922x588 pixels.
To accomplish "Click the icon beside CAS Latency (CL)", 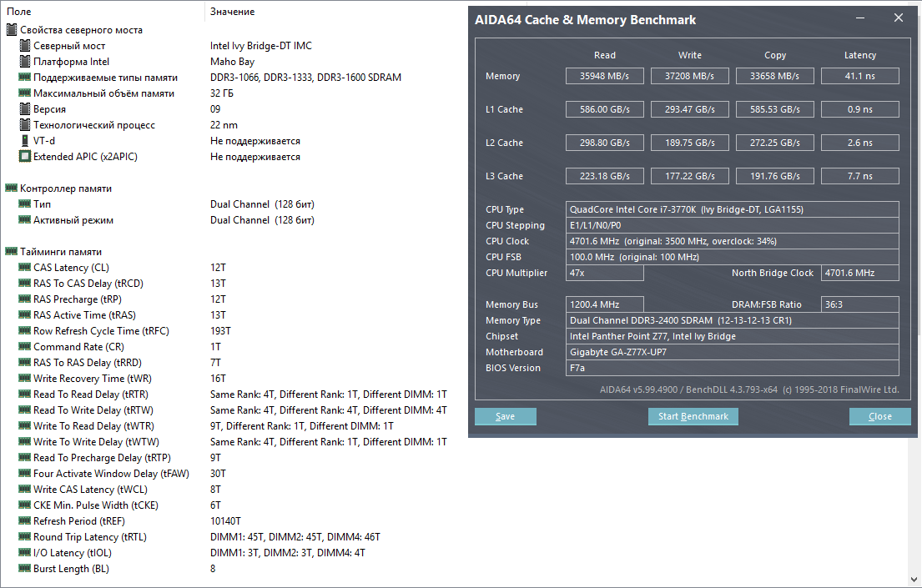I will tap(25, 268).
